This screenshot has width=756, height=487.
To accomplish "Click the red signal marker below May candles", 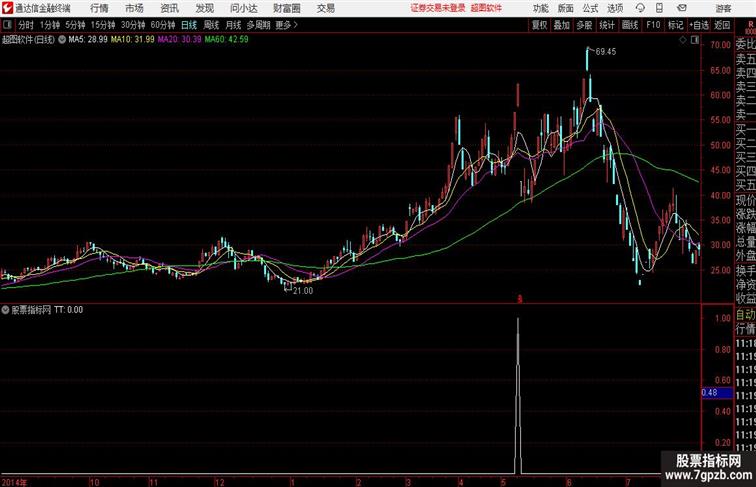I will point(520,299).
